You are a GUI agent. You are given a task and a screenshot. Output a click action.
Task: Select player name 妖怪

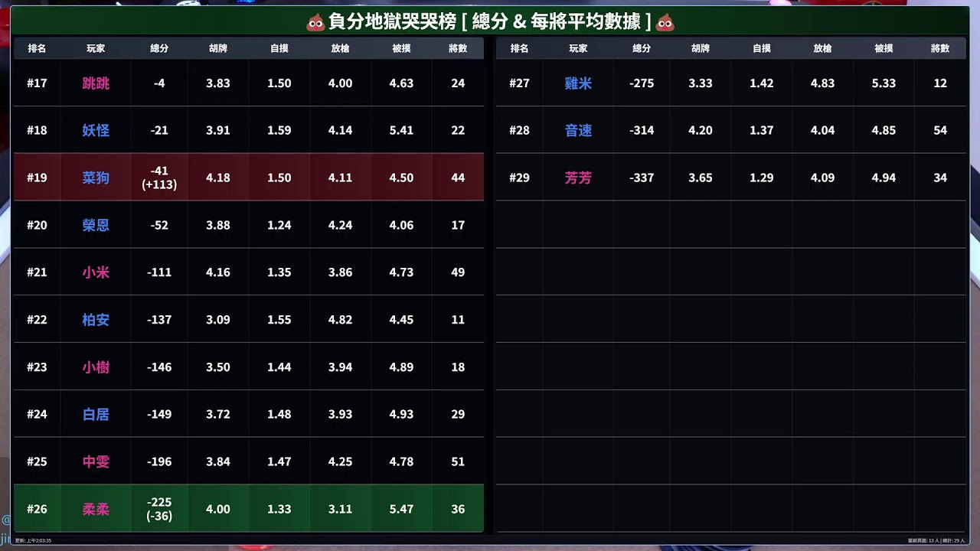[96, 130]
